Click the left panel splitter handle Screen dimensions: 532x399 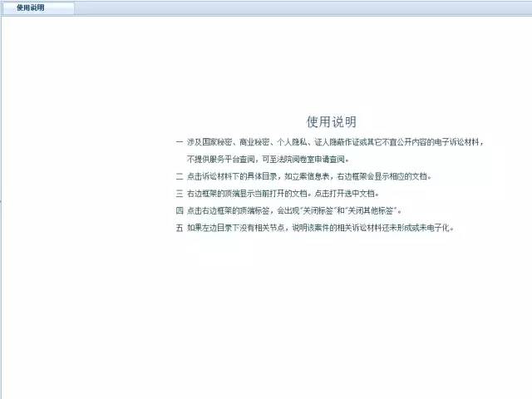[1, 201]
